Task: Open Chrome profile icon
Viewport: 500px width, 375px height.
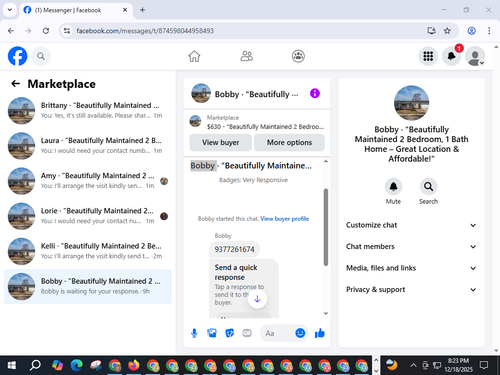Action: pyautogui.click(x=471, y=31)
